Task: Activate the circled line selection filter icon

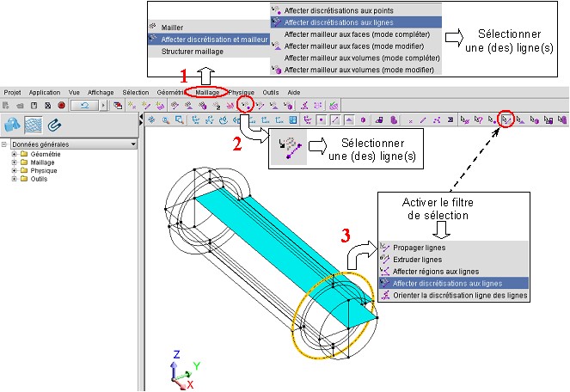Action: pos(506,119)
